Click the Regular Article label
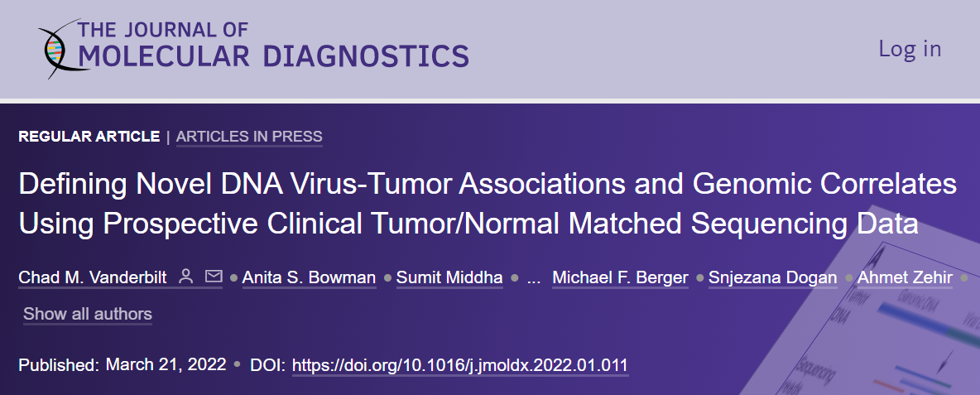Image resolution: width=980 pixels, height=395 pixels. click(x=89, y=137)
